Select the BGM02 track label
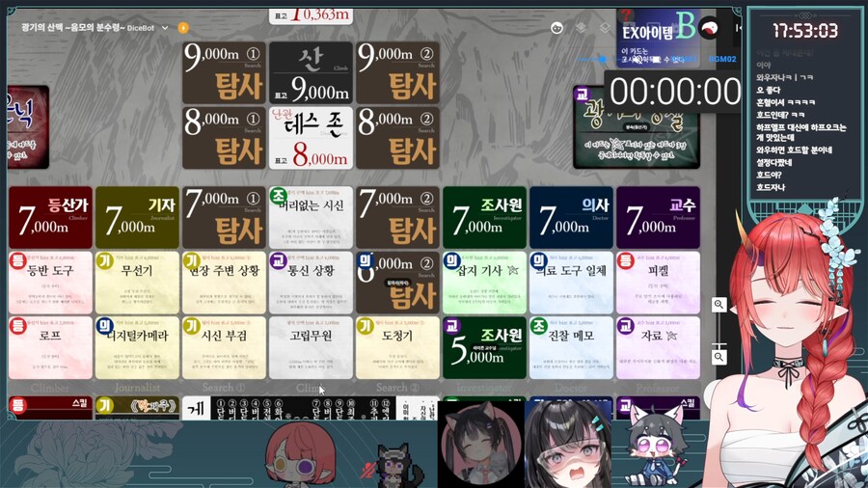868x488 pixels. (722, 59)
